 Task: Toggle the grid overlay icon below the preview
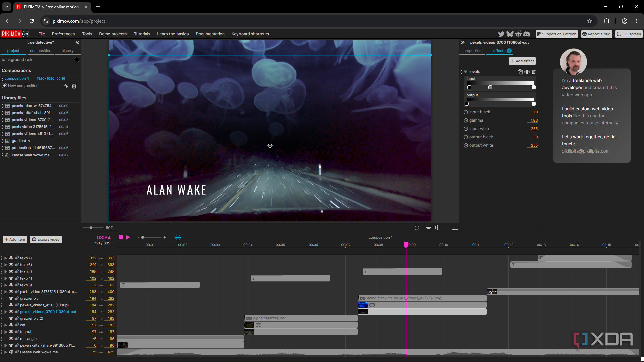pyautogui.click(x=455, y=228)
